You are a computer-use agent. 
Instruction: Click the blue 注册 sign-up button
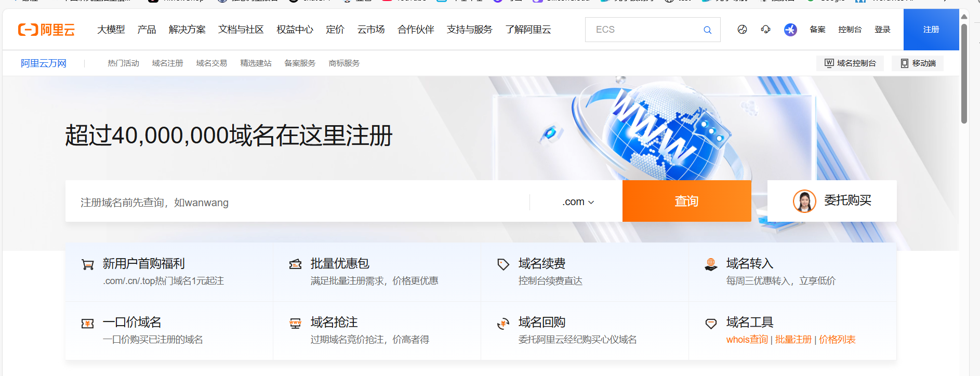[x=931, y=30]
